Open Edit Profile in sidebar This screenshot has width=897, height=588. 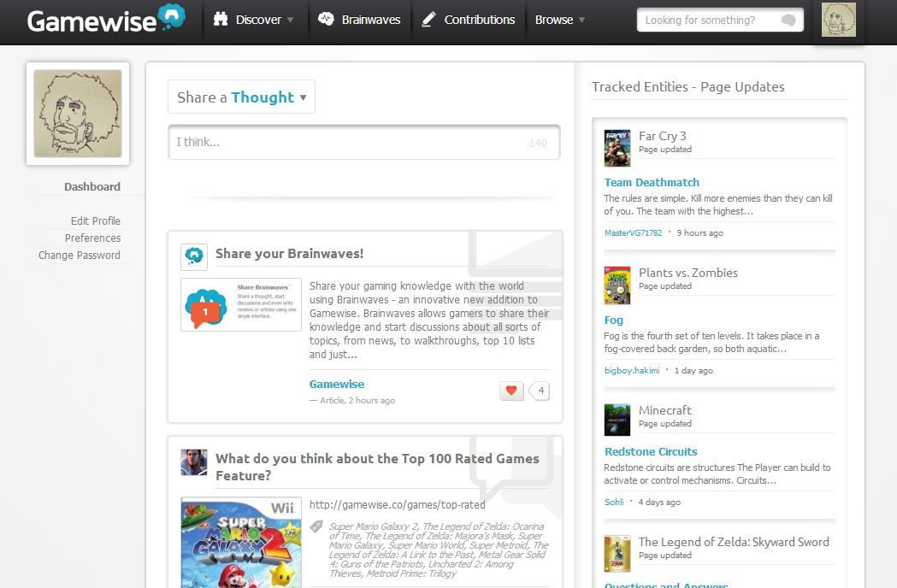point(96,220)
